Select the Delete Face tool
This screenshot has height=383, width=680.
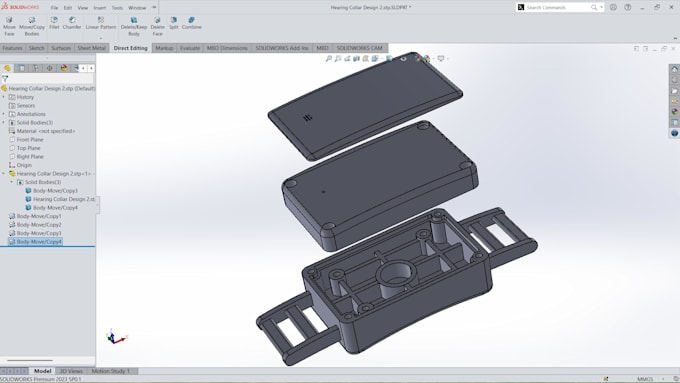(x=157, y=26)
